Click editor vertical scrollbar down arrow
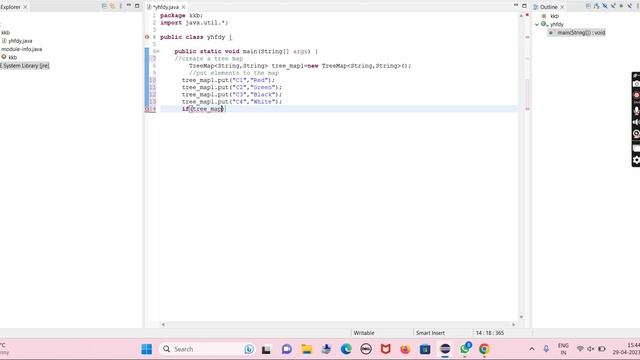The image size is (640, 360). point(521,317)
